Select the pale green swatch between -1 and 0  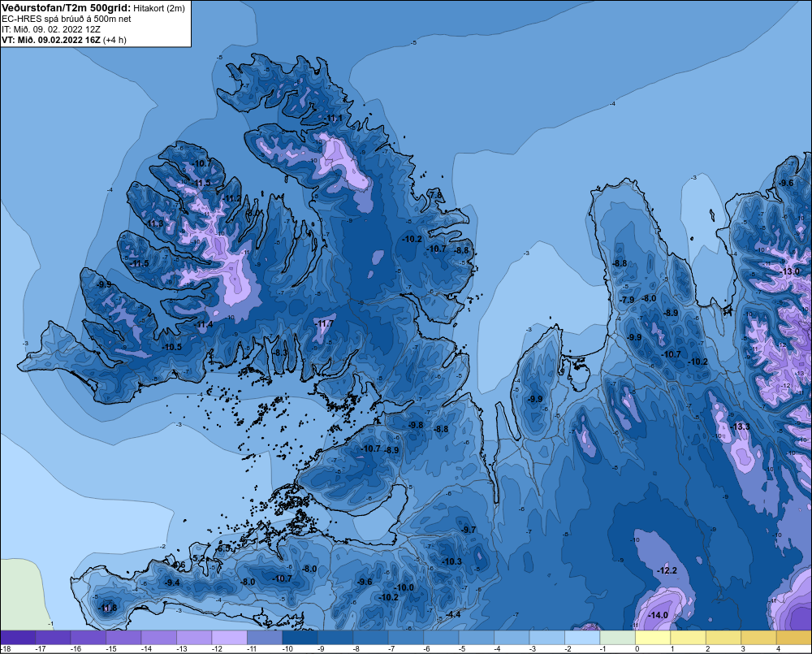[617, 638]
